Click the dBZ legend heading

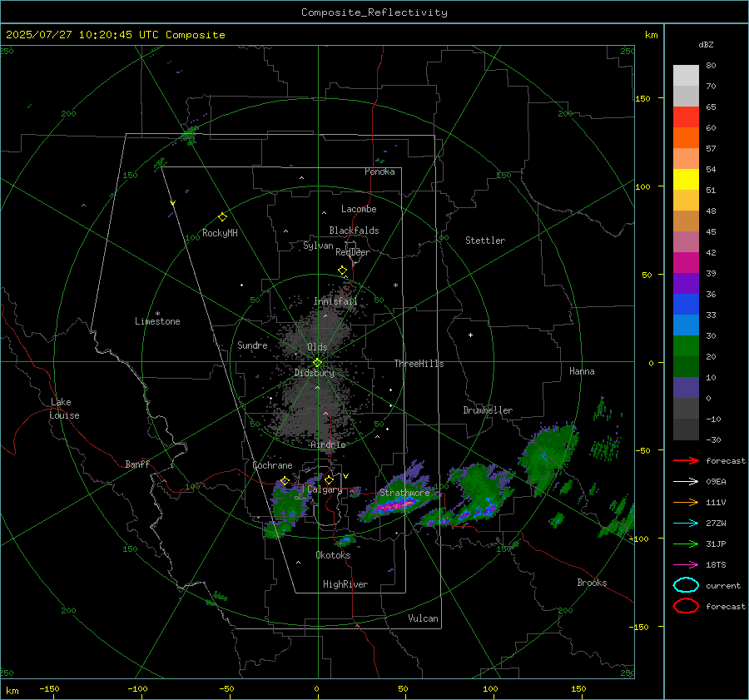[706, 44]
